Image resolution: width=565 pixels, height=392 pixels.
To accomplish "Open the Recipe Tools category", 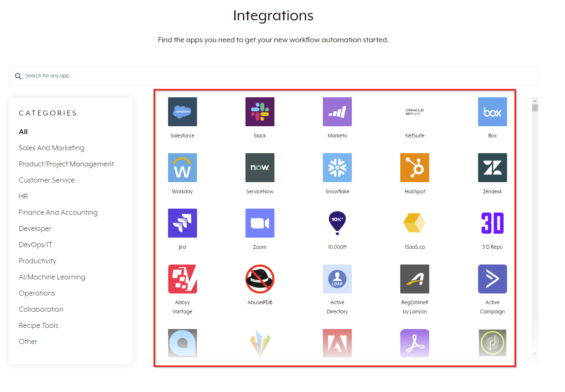I will click(x=38, y=325).
